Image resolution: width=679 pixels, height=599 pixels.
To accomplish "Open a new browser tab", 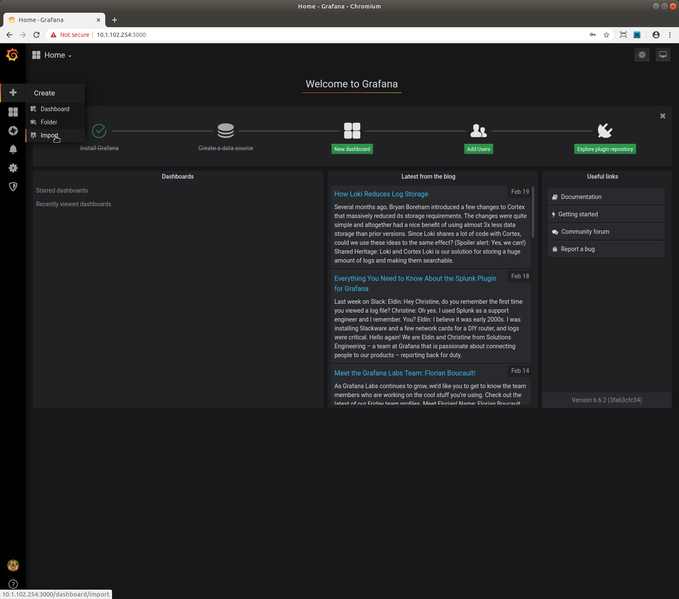I will 114,20.
